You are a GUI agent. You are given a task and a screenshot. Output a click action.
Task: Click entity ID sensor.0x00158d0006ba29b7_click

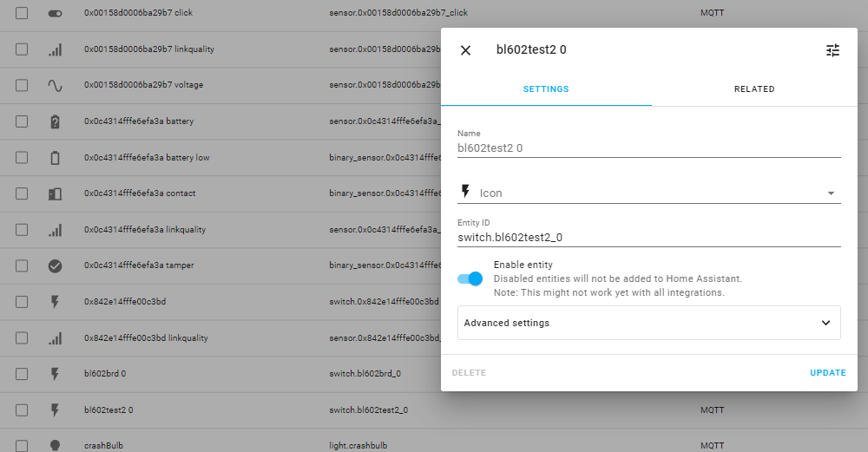398,13
